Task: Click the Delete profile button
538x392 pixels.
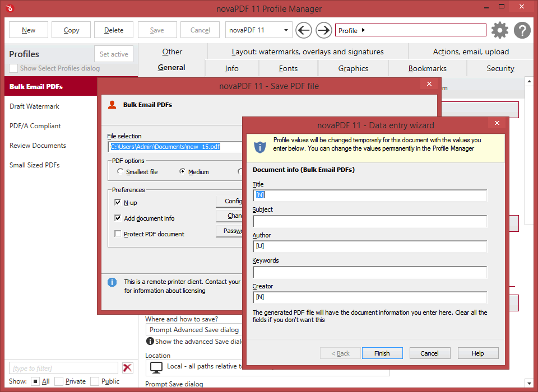Action: (114, 30)
